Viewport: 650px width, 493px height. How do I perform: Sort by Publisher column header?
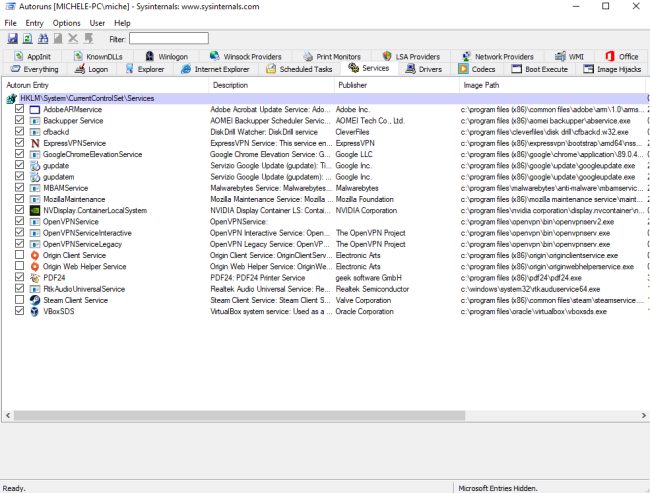(397, 85)
